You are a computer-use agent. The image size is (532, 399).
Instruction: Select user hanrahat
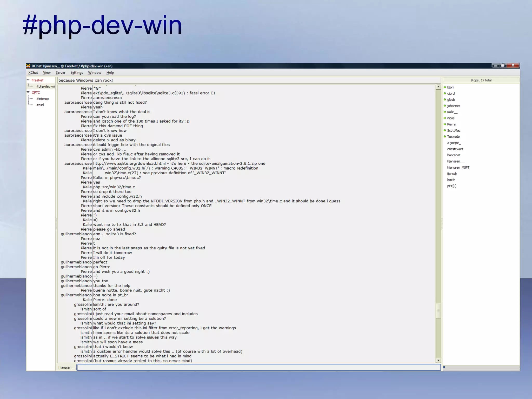454,155
